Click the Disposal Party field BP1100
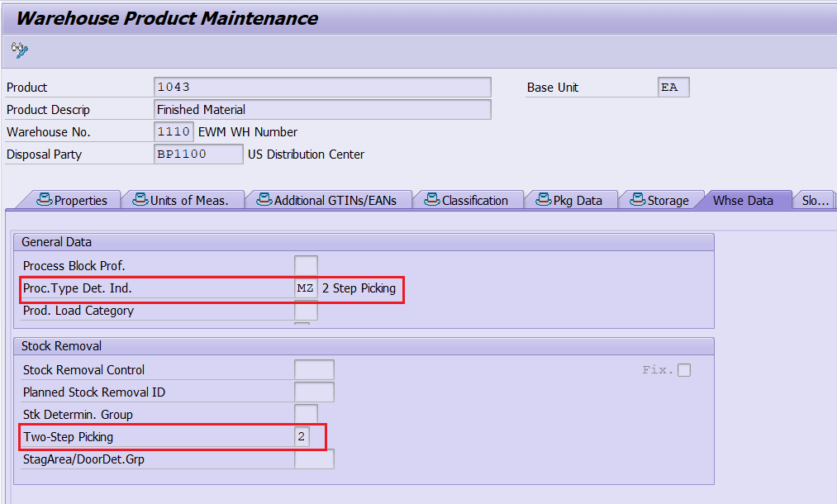 click(198, 155)
